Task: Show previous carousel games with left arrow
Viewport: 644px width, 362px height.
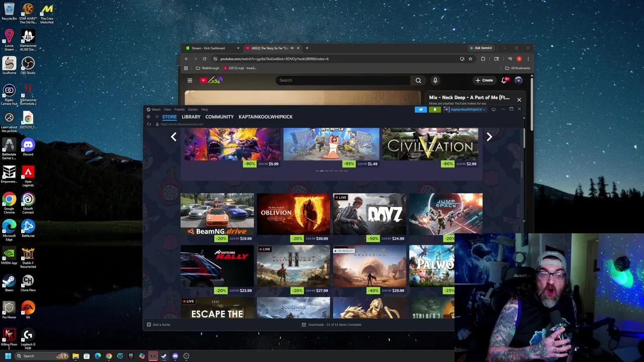Action: [174, 137]
